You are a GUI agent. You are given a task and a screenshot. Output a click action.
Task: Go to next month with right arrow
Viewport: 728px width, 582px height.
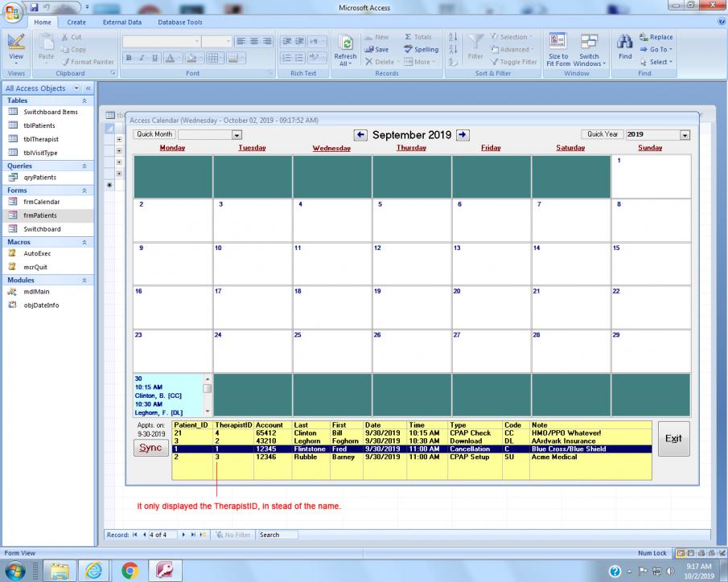[x=463, y=135]
